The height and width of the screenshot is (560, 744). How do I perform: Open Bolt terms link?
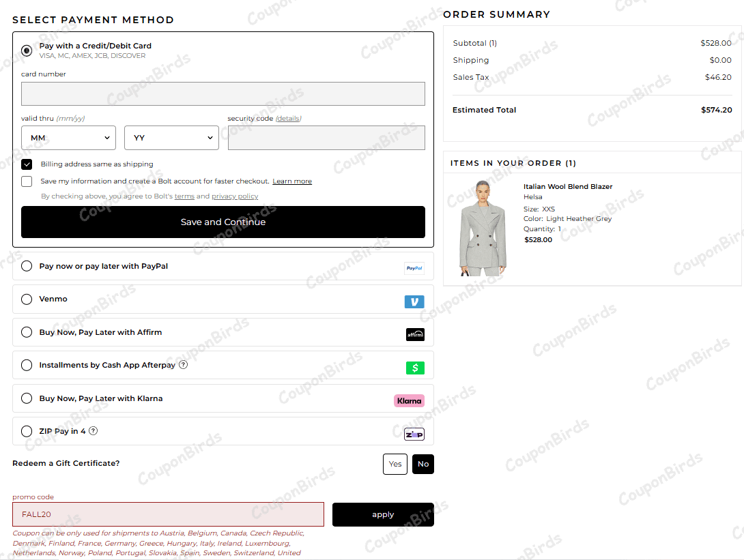point(184,196)
